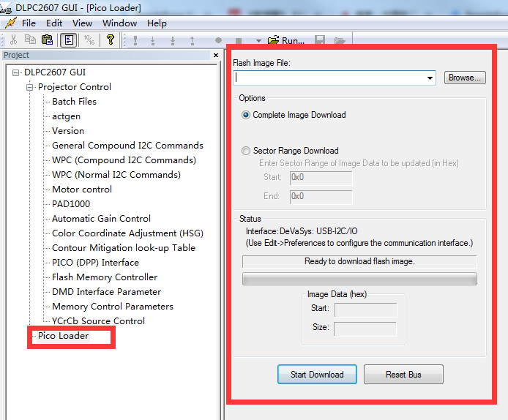The width and height of the screenshot is (508, 420).
Task: Select WPC (Compound I2C Commands) tree item
Action: (x=124, y=160)
